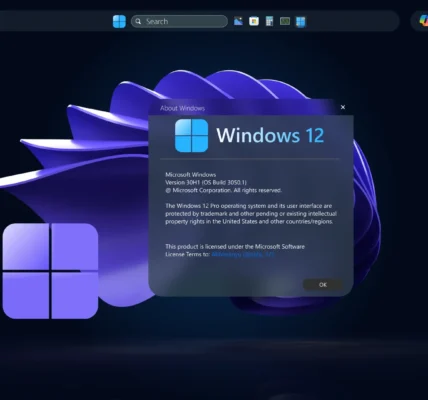
Task: Click the Windows 12 logo in dialog
Action: click(192, 136)
